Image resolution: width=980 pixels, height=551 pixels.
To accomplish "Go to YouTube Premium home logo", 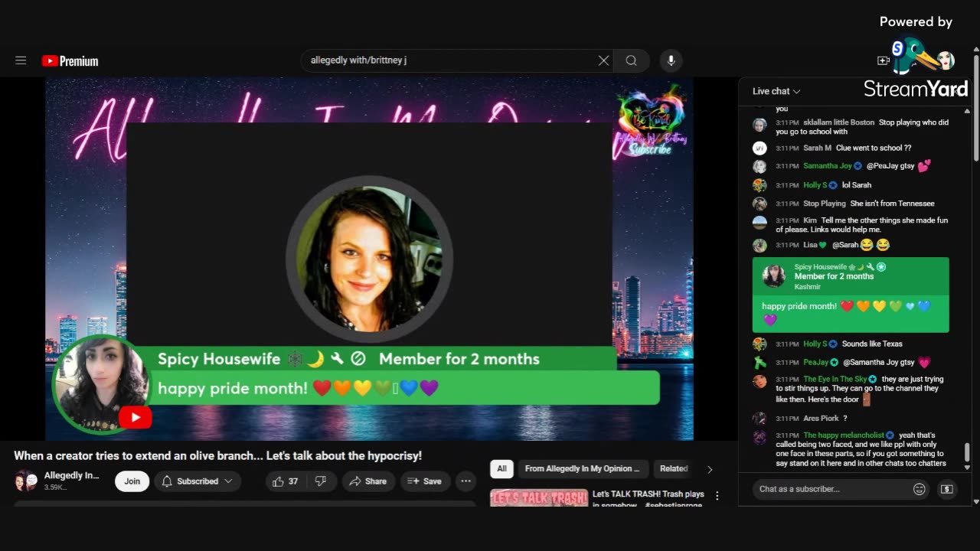I will click(70, 61).
